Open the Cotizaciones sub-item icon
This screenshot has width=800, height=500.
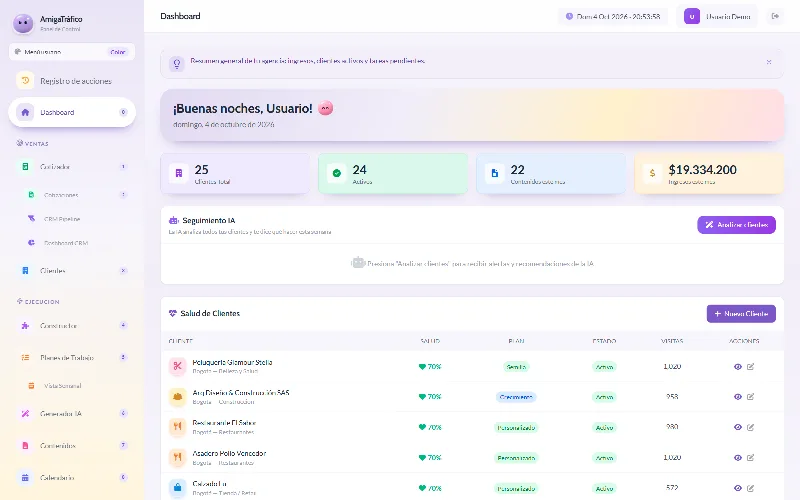point(31,195)
